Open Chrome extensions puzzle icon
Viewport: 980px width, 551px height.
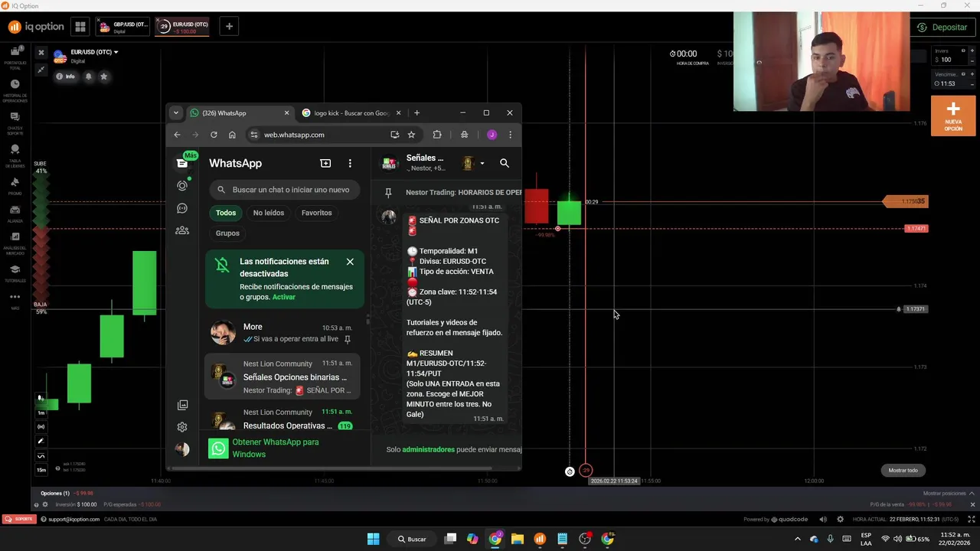(437, 135)
